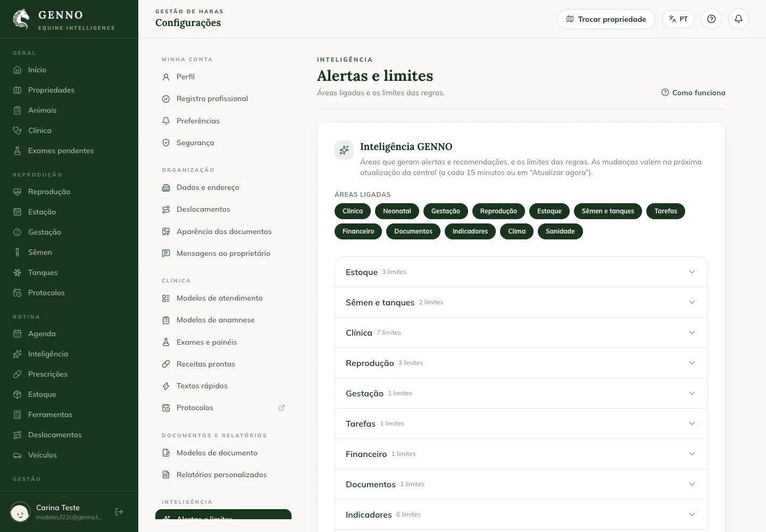The height and width of the screenshot is (532, 766).
Task: Toggle the Neonatal area chip
Action: 397,211
